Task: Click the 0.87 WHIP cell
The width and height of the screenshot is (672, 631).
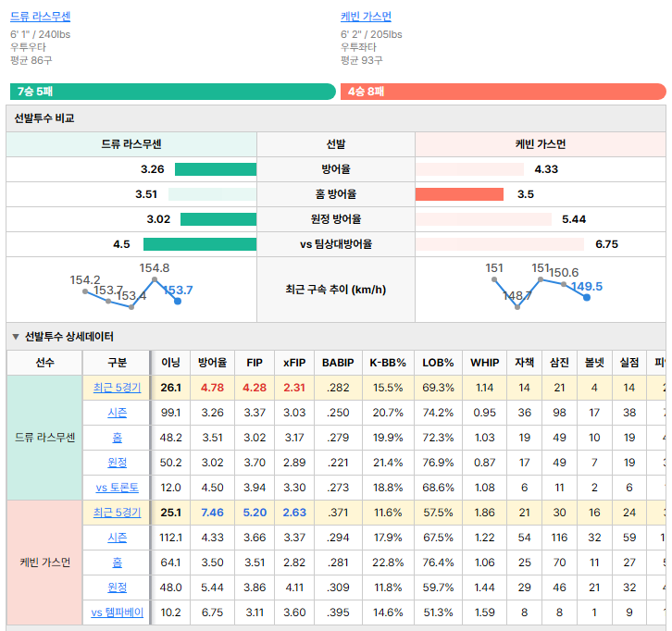Action: [485, 463]
